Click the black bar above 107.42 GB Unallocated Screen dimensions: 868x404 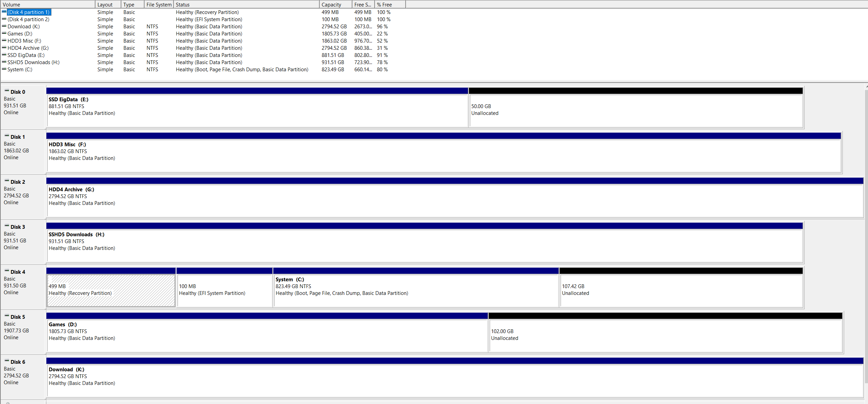click(x=681, y=271)
